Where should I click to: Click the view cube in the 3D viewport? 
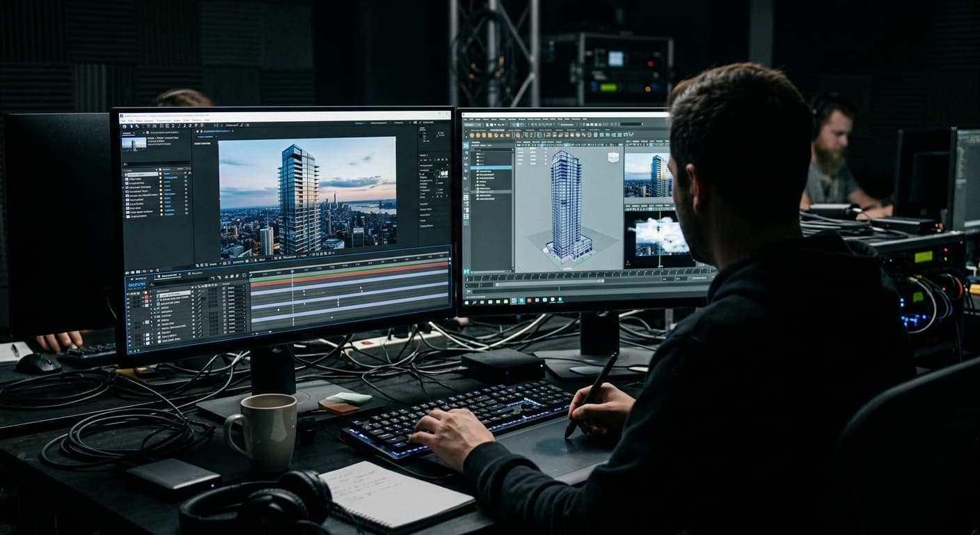(x=613, y=157)
